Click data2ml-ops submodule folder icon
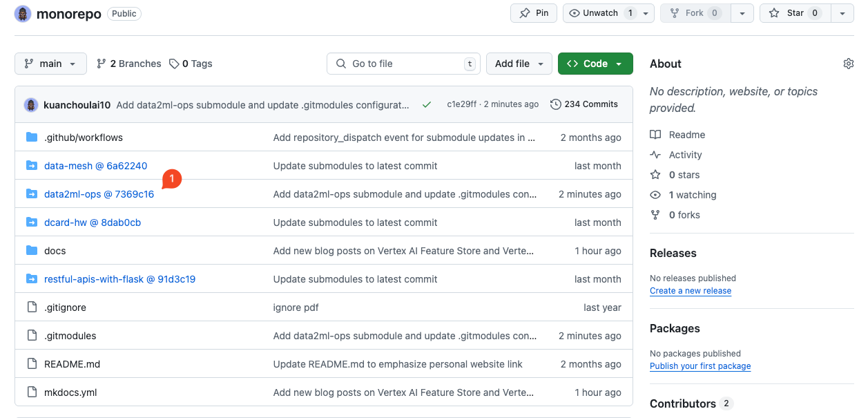This screenshot has width=868, height=418. (x=32, y=193)
